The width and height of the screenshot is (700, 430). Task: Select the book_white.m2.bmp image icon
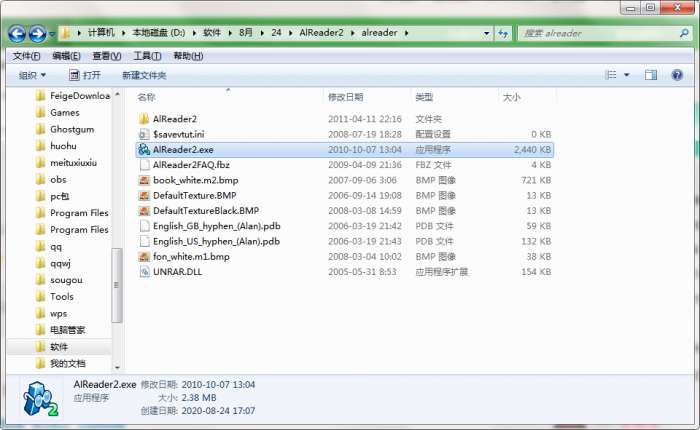click(x=144, y=180)
